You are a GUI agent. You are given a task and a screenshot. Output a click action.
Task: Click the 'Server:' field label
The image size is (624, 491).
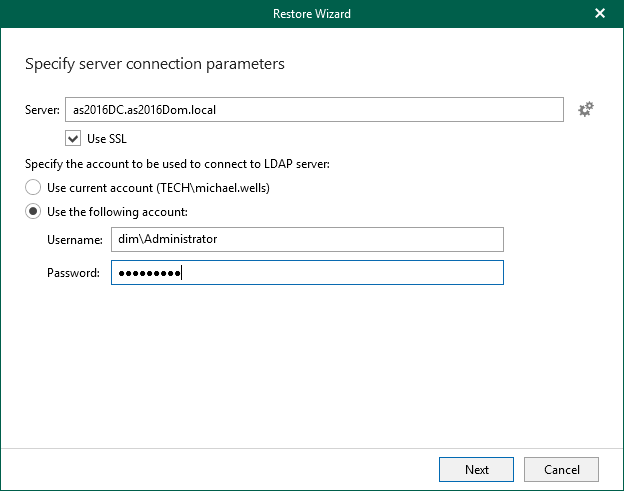point(41,109)
